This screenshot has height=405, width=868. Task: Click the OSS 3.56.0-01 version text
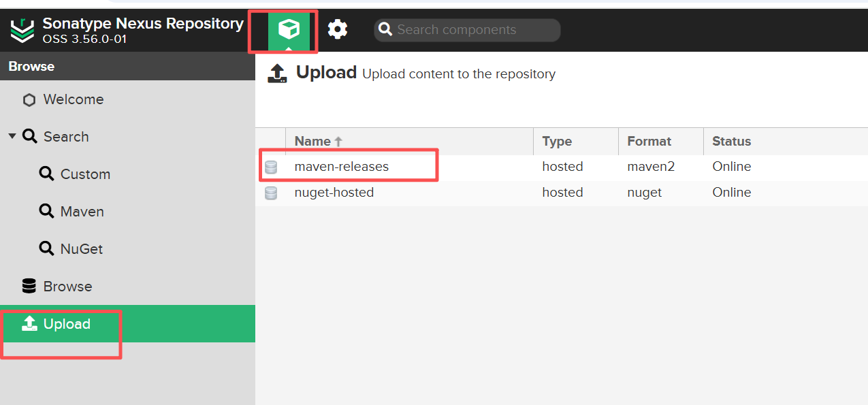click(84, 39)
